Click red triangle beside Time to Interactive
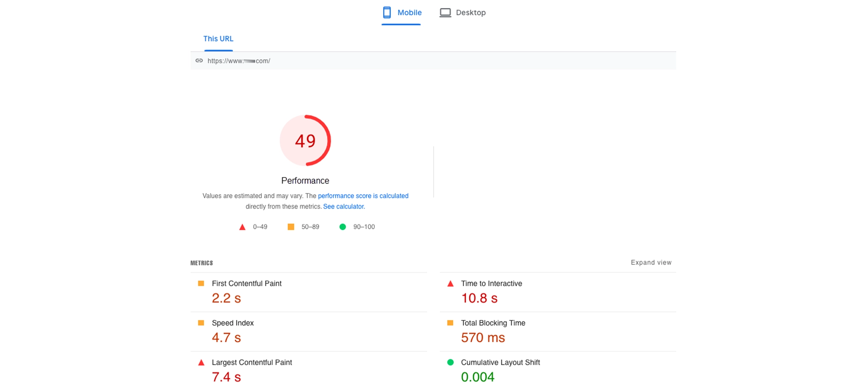868x390 pixels. [450, 284]
